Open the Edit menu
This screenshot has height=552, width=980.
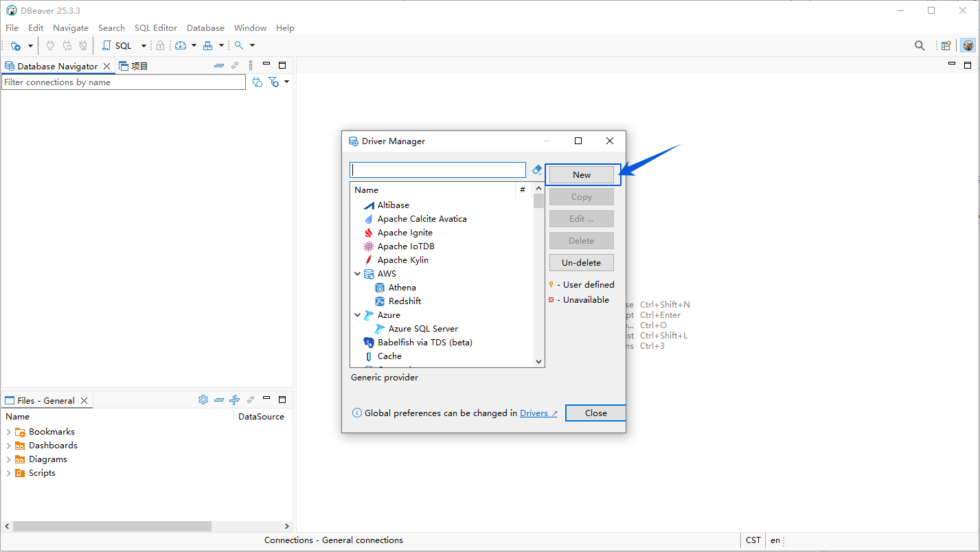(x=36, y=28)
